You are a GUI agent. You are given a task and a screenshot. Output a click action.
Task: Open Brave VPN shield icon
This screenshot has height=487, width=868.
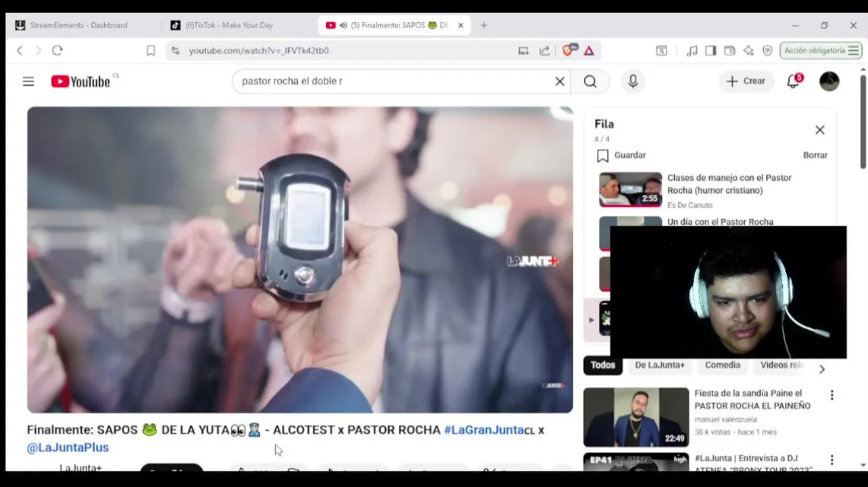click(x=767, y=51)
